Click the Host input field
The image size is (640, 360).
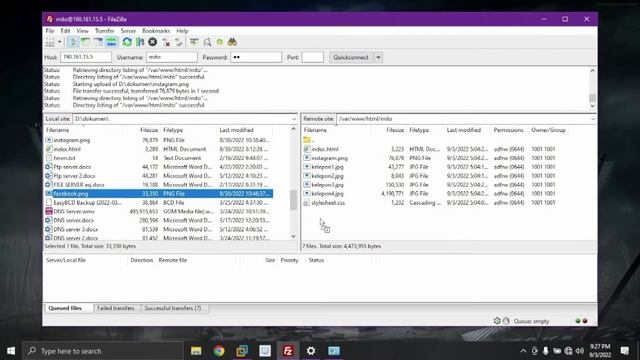(x=86, y=57)
